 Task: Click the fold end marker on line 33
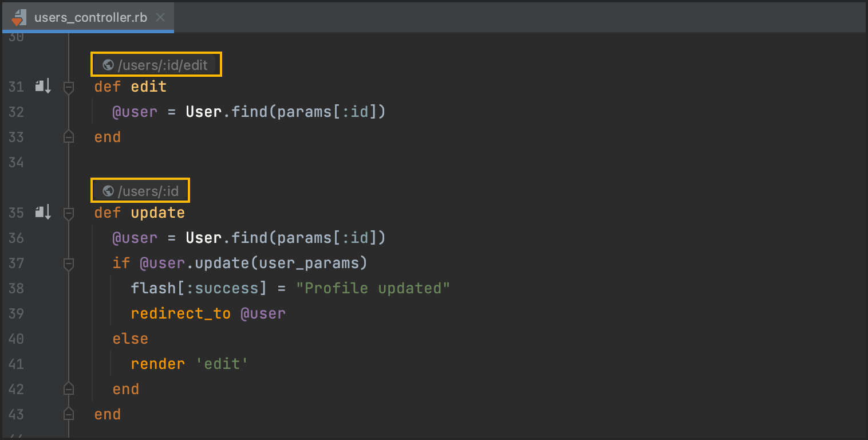69,137
